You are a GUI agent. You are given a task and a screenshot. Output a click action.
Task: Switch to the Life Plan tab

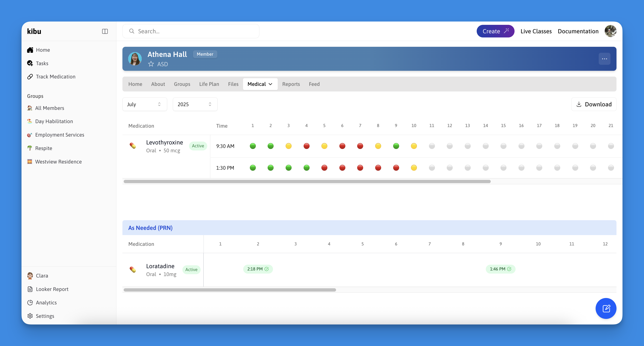coord(209,84)
